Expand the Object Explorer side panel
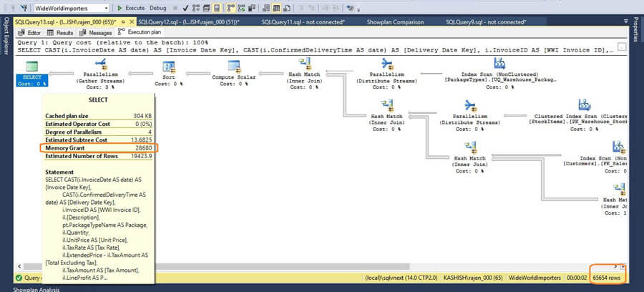644x292 pixels. point(6,57)
